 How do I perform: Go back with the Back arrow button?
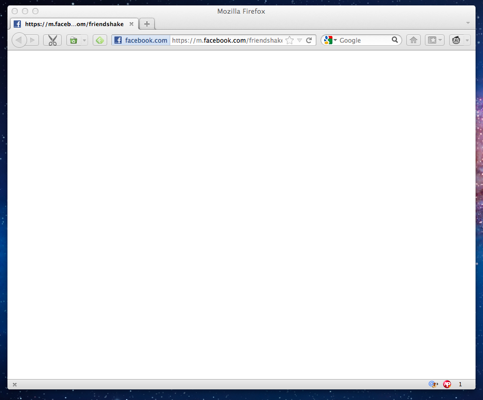pyautogui.click(x=19, y=40)
